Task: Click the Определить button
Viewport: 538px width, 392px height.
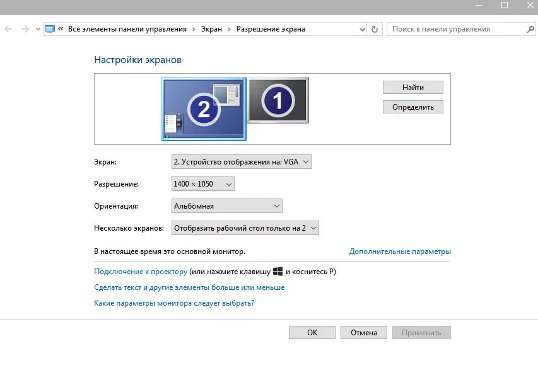Action: click(x=412, y=107)
